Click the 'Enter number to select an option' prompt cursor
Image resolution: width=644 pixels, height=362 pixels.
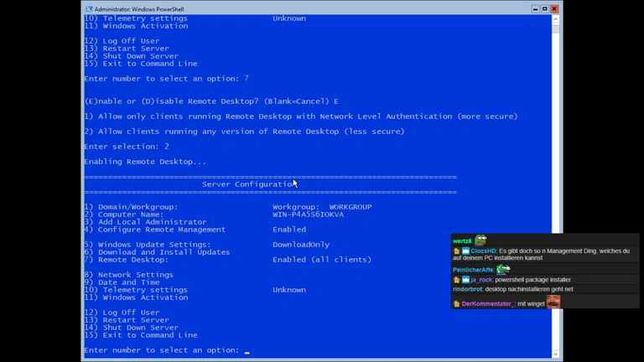point(247,352)
